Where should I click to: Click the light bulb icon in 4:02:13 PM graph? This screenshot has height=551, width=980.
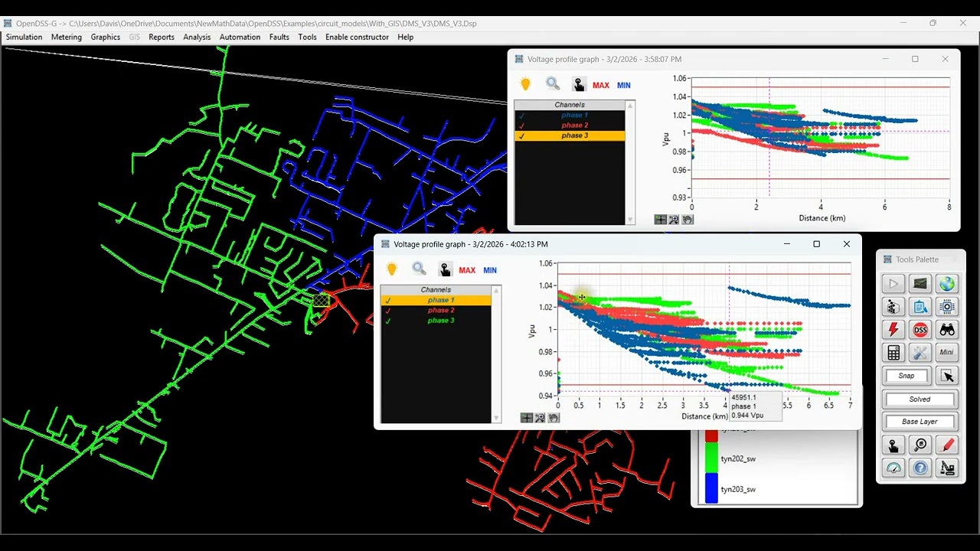pyautogui.click(x=392, y=269)
